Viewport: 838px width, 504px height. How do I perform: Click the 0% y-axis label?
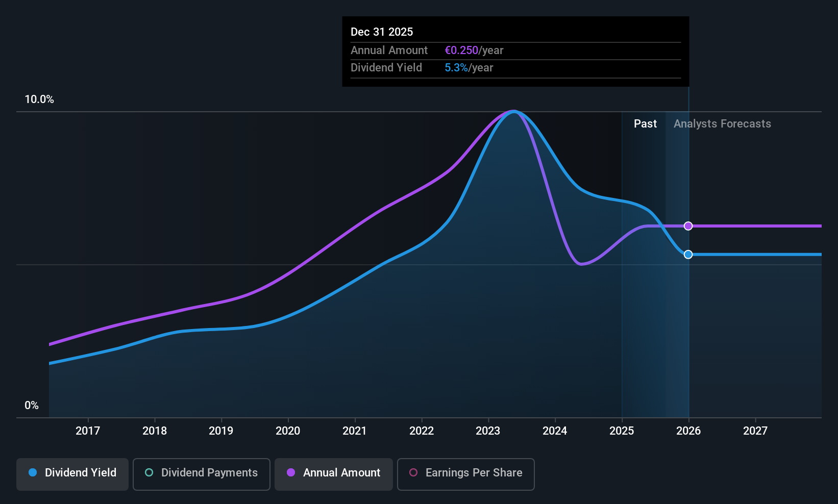coord(32,406)
